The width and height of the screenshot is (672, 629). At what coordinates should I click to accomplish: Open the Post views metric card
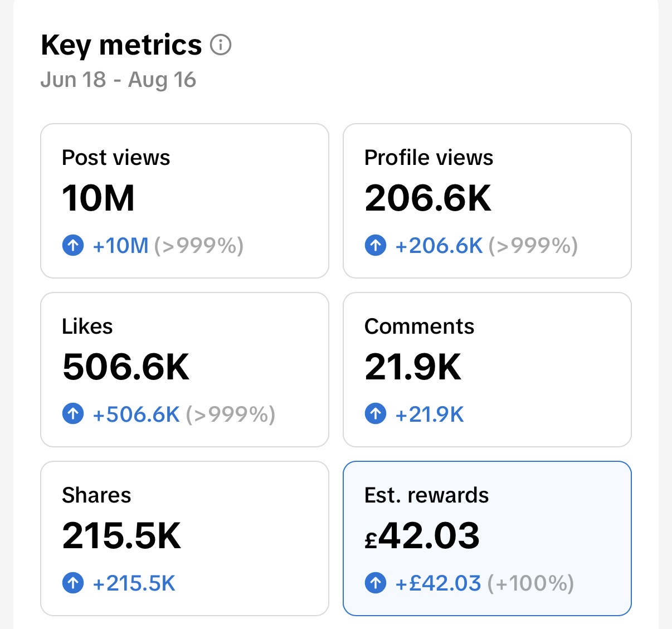(x=184, y=201)
